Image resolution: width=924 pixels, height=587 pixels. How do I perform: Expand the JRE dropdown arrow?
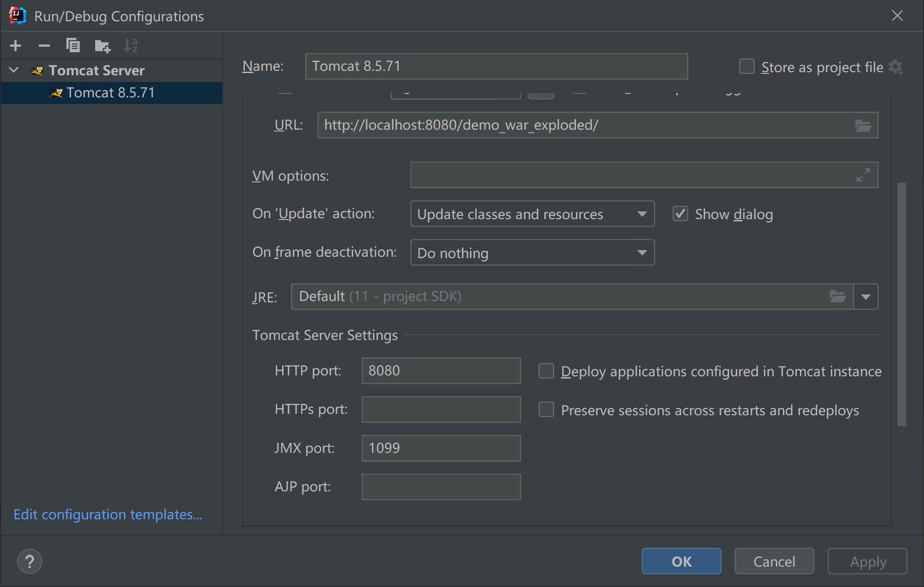[866, 297]
